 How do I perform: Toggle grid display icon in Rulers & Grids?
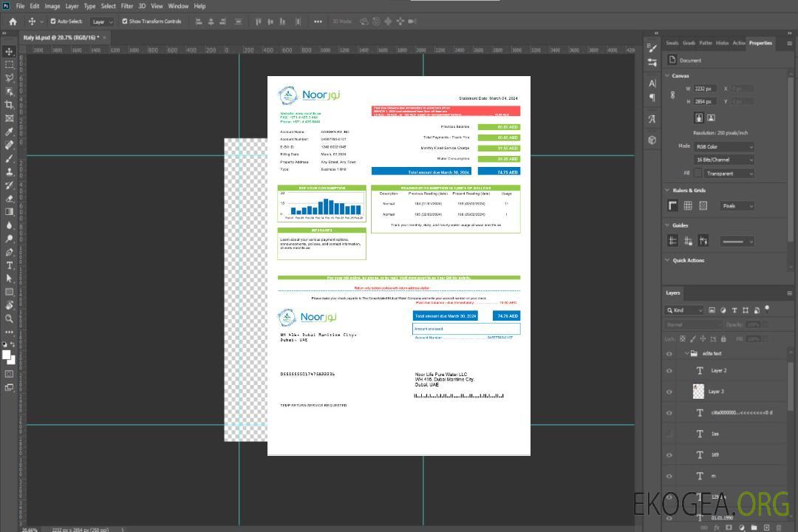click(x=688, y=205)
